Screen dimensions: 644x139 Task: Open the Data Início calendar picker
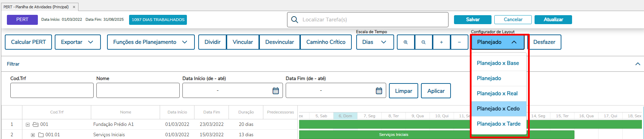[276, 91]
